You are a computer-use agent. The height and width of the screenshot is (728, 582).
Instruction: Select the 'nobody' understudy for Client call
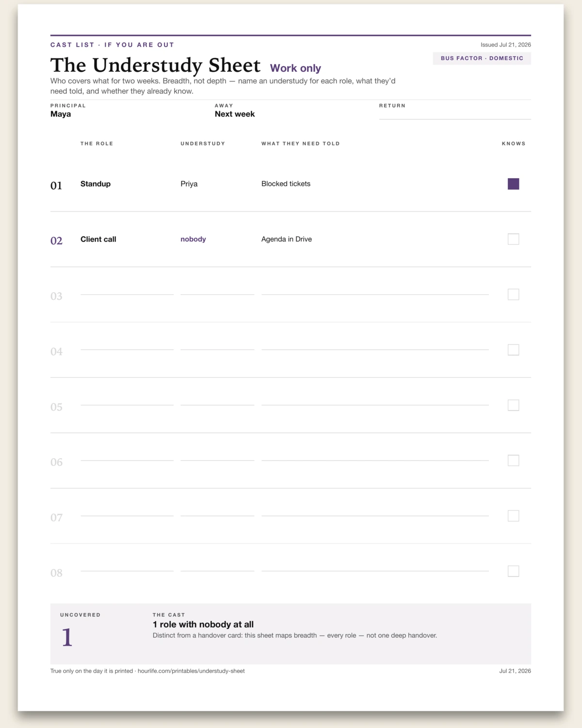(193, 239)
